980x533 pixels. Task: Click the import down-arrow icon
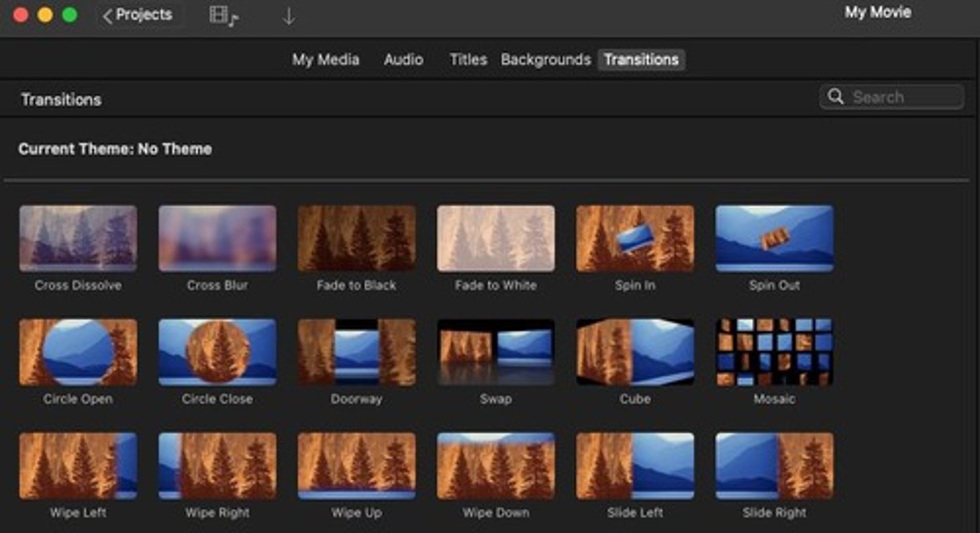[x=289, y=16]
